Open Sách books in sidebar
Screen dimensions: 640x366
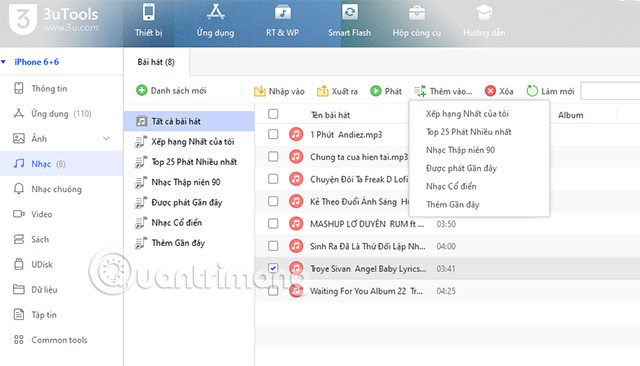pos(61,240)
